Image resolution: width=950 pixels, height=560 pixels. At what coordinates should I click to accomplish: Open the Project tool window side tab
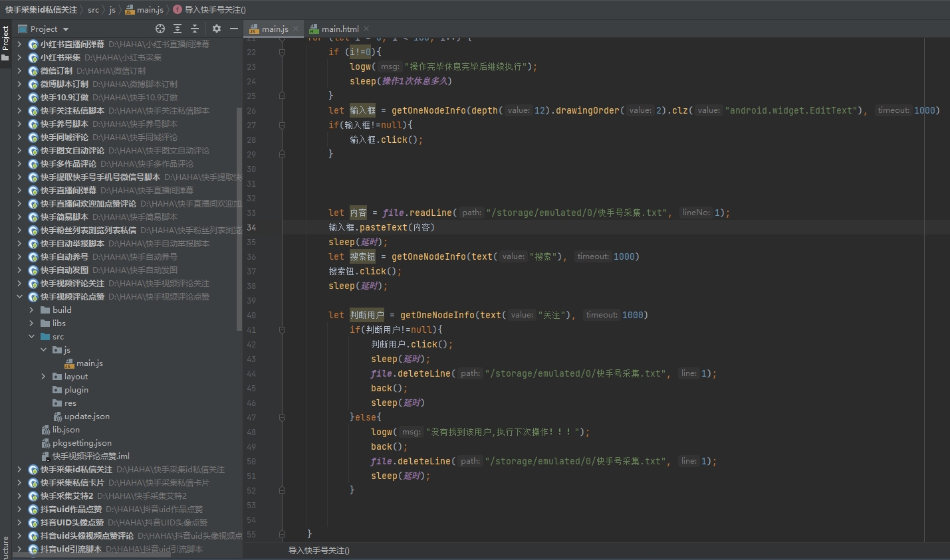coord(5,43)
